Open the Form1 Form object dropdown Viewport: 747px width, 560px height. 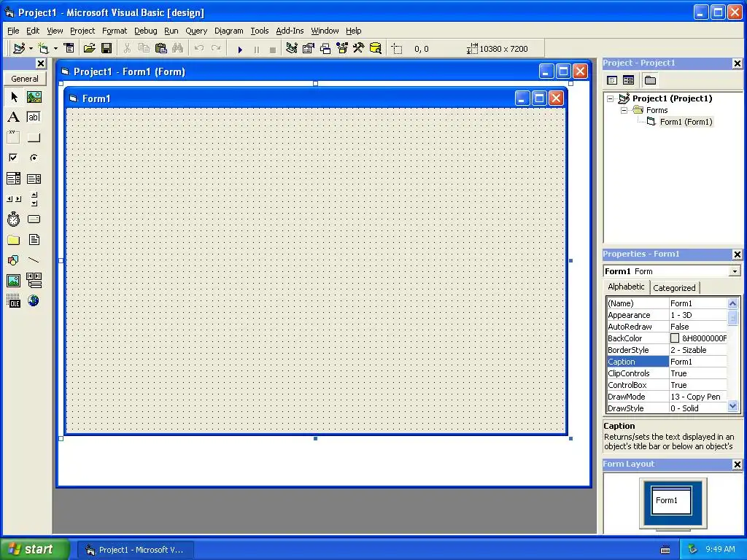point(735,271)
